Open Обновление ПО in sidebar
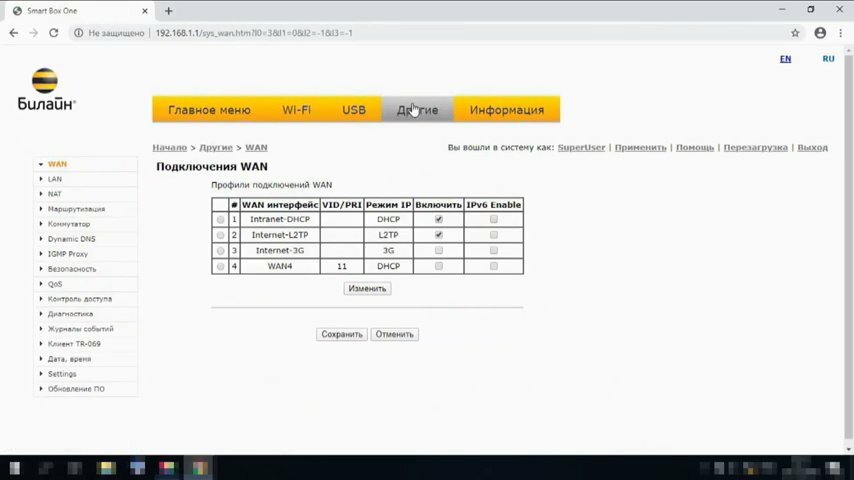This screenshot has width=854, height=480. pyautogui.click(x=76, y=389)
